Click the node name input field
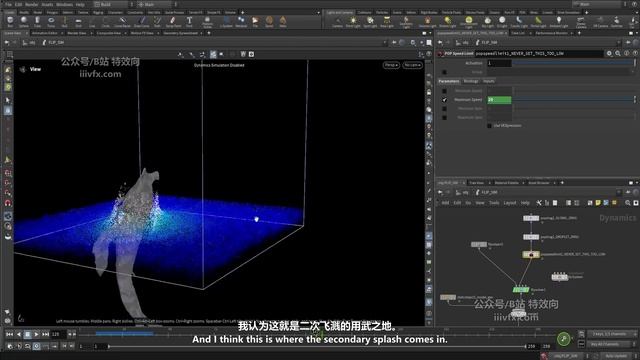 [539, 53]
